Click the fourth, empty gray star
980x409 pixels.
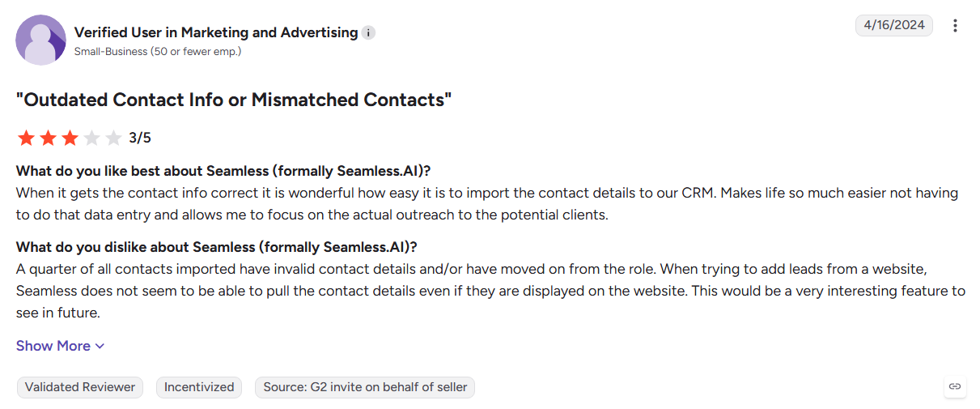click(92, 138)
